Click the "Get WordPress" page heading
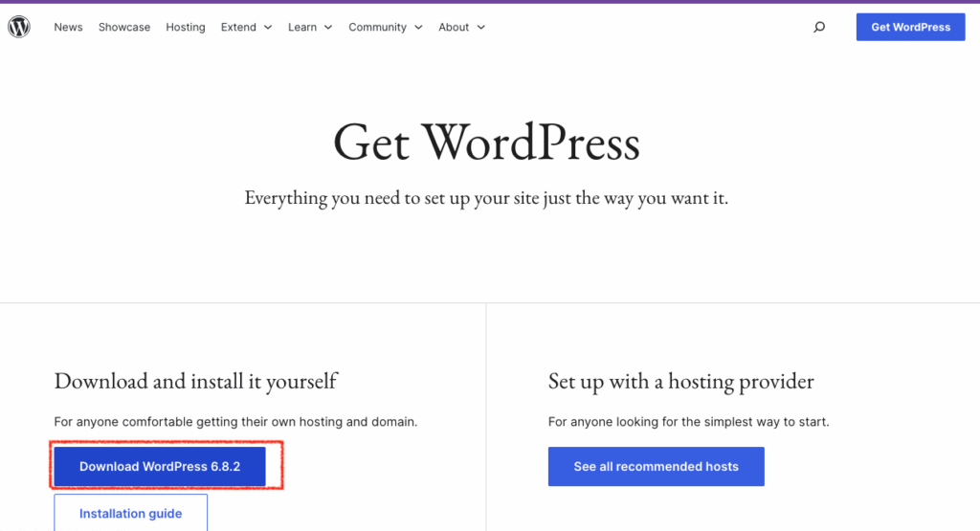The width and height of the screenshot is (980, 531). click(x=486, y=143)
